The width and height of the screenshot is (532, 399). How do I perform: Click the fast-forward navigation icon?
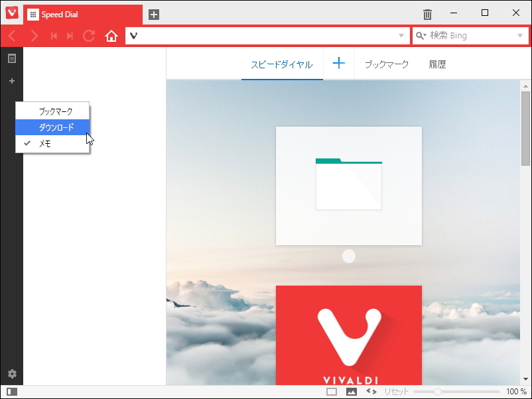pos(70,36)
